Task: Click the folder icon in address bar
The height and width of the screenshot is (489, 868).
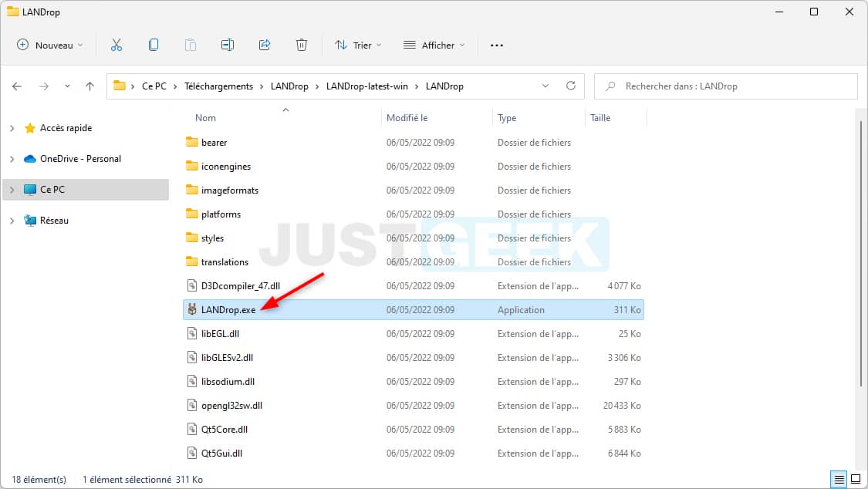Action: [120, 86]
